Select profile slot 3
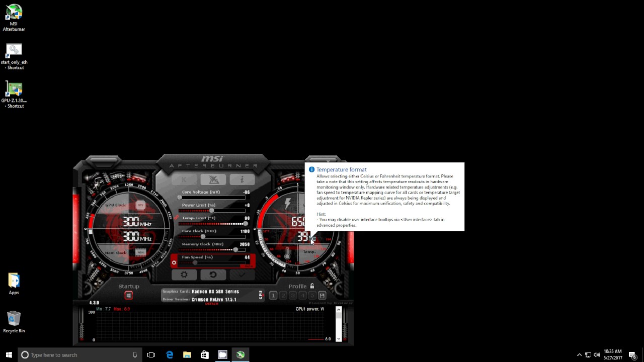644x362 pixels. click(293, 296)
